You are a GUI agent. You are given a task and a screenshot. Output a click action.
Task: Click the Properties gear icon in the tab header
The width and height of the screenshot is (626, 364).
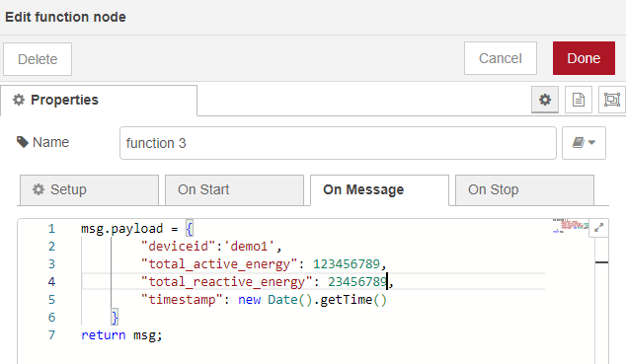[x=19, y=100]
